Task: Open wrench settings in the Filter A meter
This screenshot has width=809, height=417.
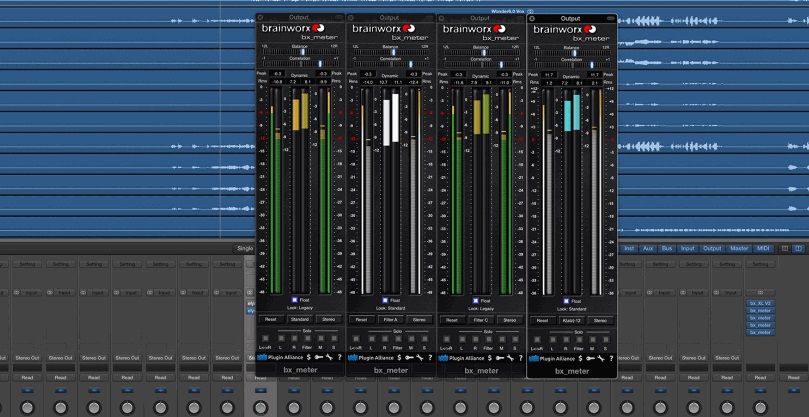Action: pos(419,356)
